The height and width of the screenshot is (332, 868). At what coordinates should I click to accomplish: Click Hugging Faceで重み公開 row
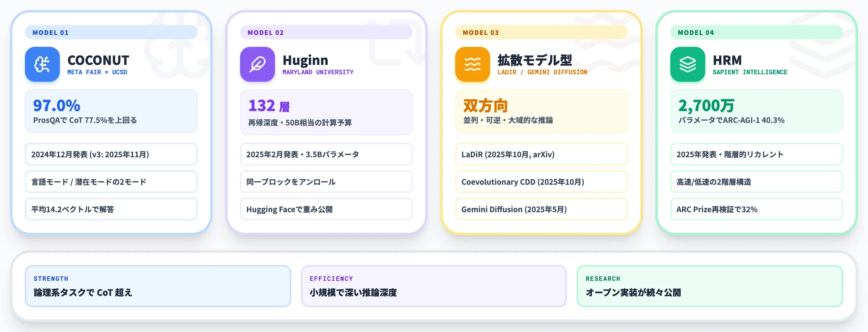[326, 209]
